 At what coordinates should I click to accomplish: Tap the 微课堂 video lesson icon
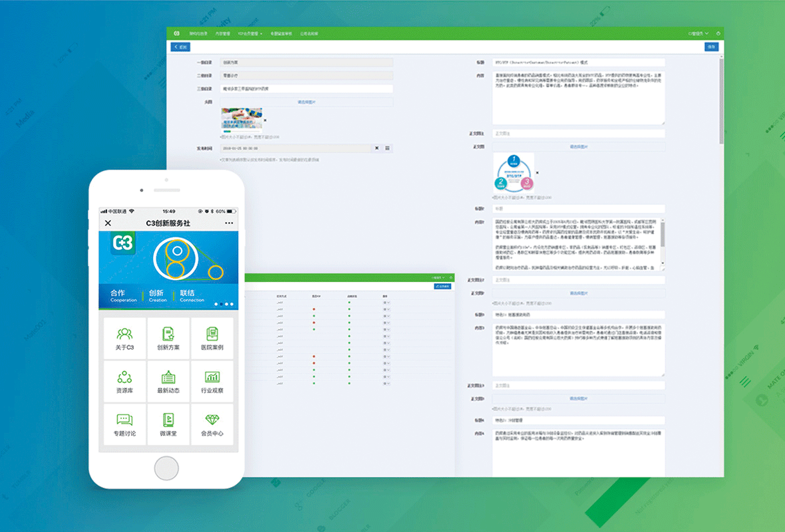pyautogui.click(x=168, y=425)
